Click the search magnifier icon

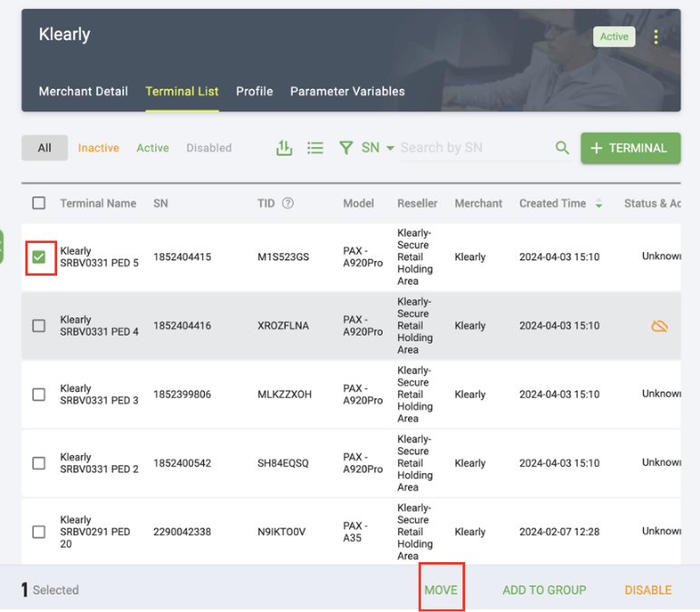[x=562, y=148]
